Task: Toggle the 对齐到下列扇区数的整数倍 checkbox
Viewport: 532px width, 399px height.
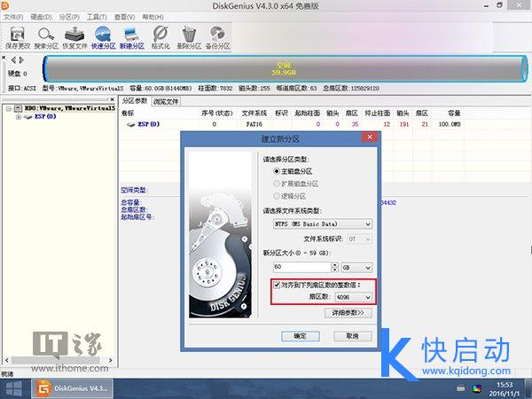Action: point(277,285)
